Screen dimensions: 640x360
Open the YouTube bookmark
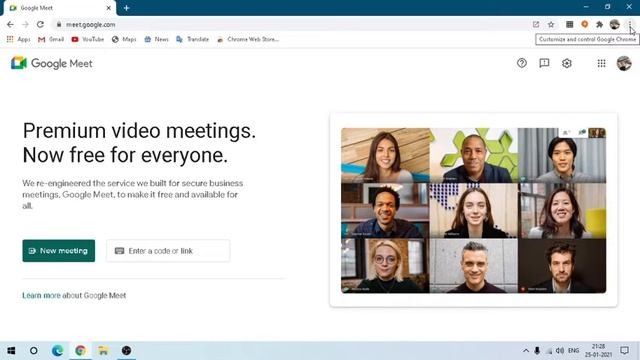pos(88,39)
